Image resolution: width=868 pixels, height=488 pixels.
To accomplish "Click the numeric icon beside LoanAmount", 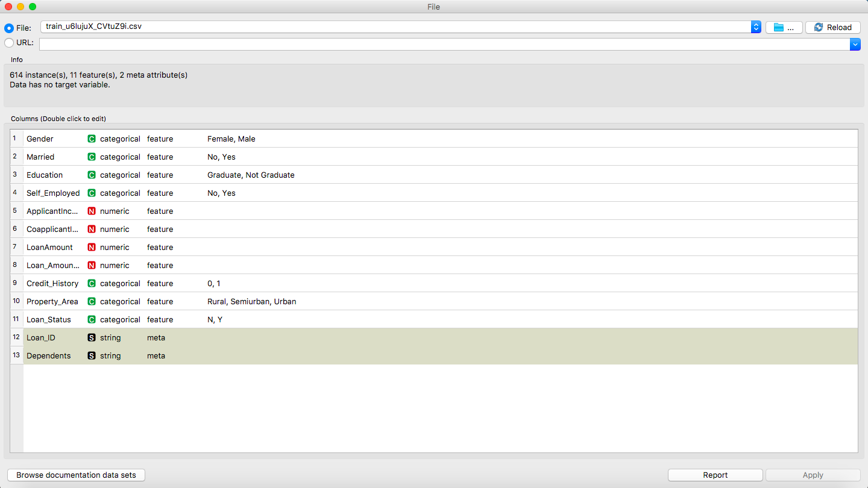I will click(92, 247).
